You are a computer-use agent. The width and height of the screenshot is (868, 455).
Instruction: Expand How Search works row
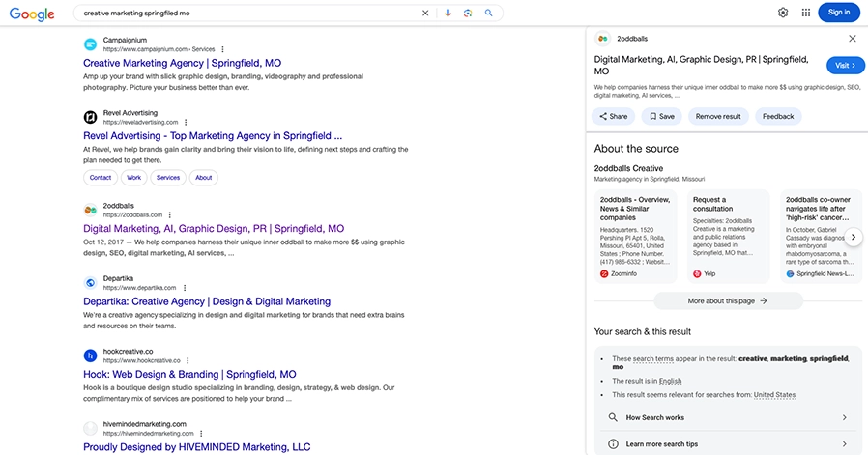pos(728,417)
